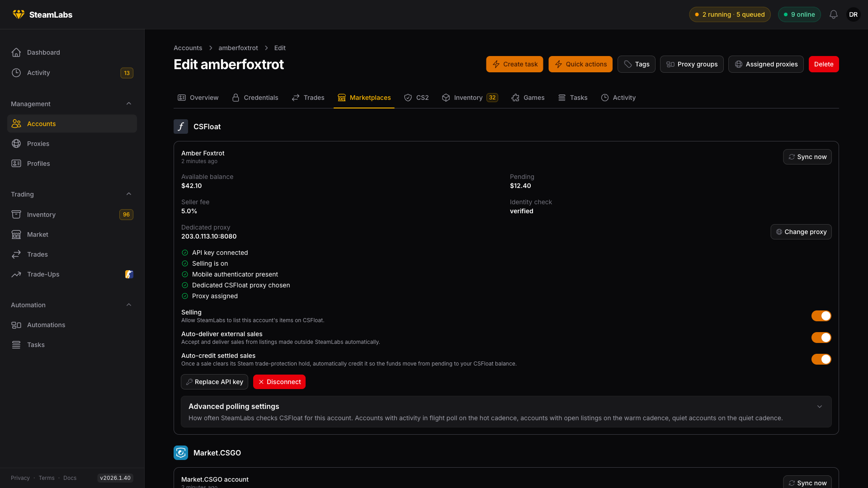Click the Tasks list icon in sidebar
Image resolution: width=868 pixels, height=488 pixels.
[16, 345]
